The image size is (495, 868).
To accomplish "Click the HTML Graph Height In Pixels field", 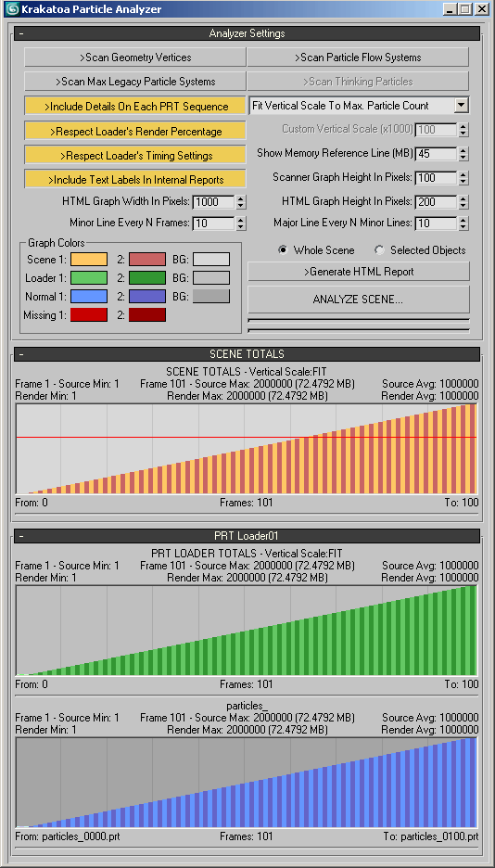I will point(436,202).
